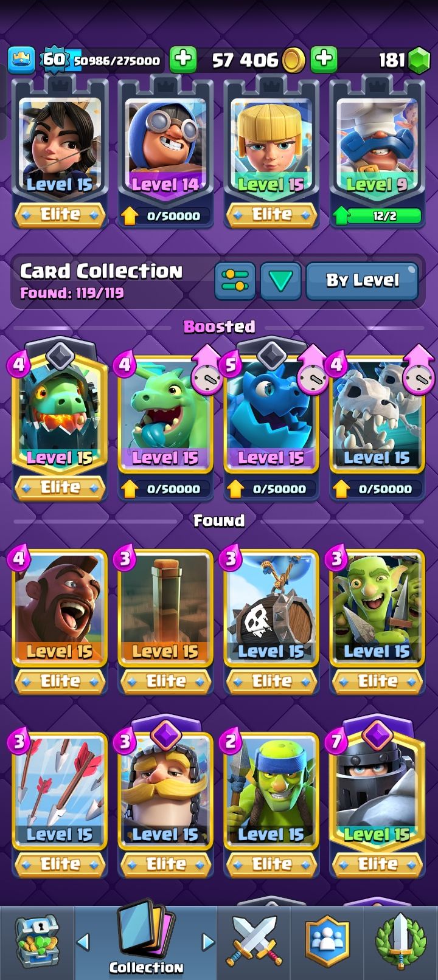This screenshot has width=438, height=980.
Task: Go to the crossed swords Battle tab
Action: click(254, 942)
